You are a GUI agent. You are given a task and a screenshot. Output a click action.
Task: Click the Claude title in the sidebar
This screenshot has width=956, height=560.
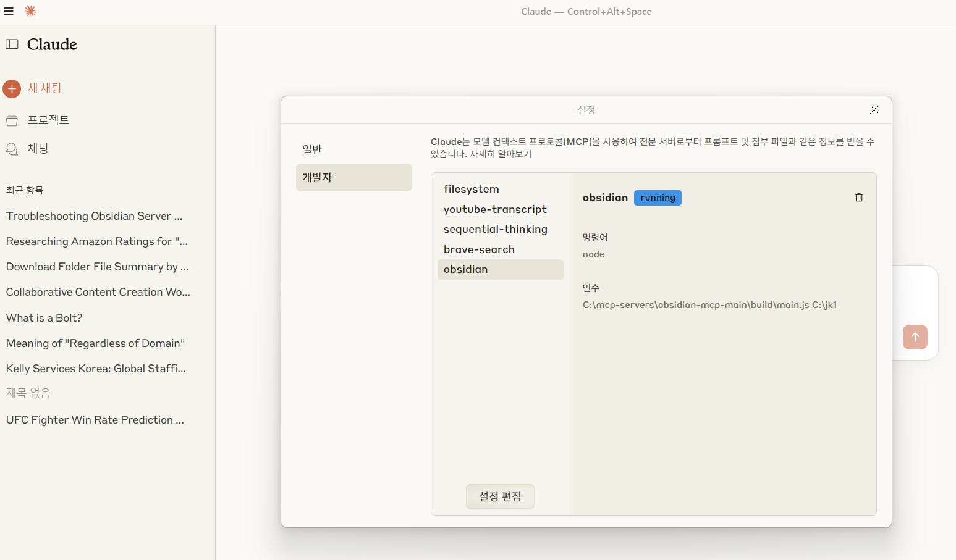pos(52,44)
